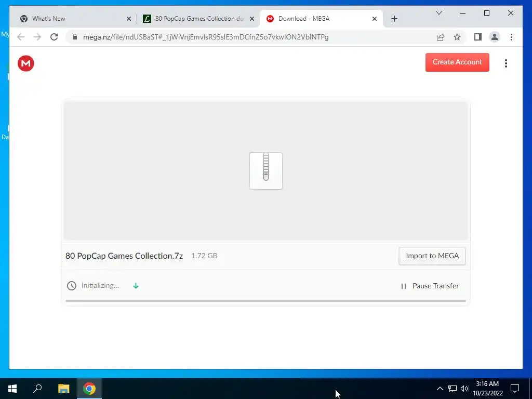Open notification center icon
This screenshot has width=532, height=399.
click(515, 389)
